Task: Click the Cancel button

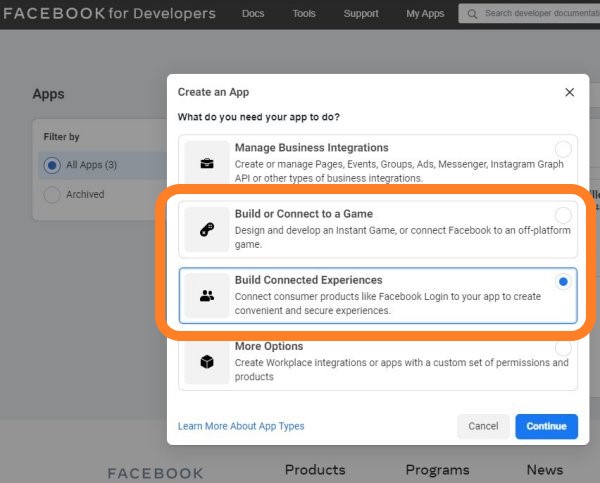Action: pyautogui.click(x=483, y=426)
